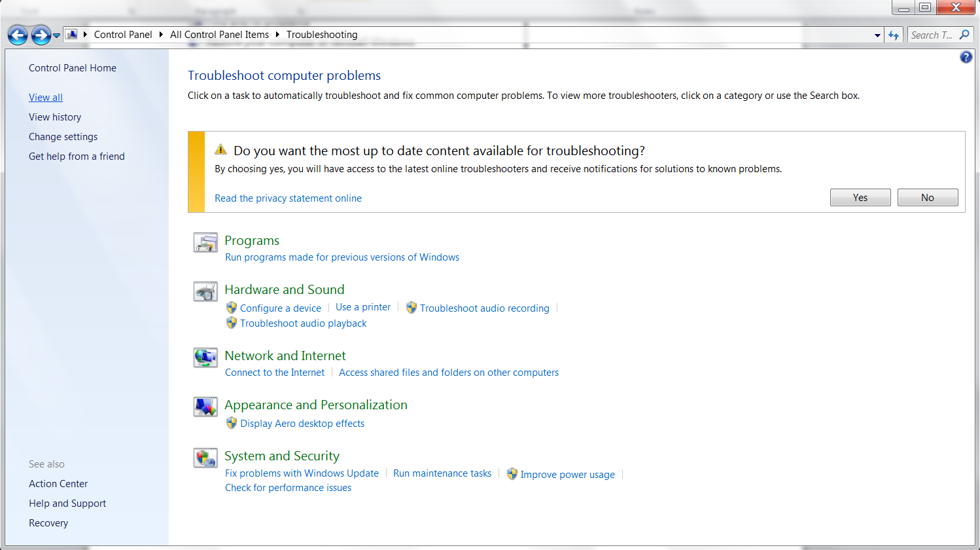Click shield icon beside Troubleshoot audio recording
980x550 pixels.
[x=411, y=307]
